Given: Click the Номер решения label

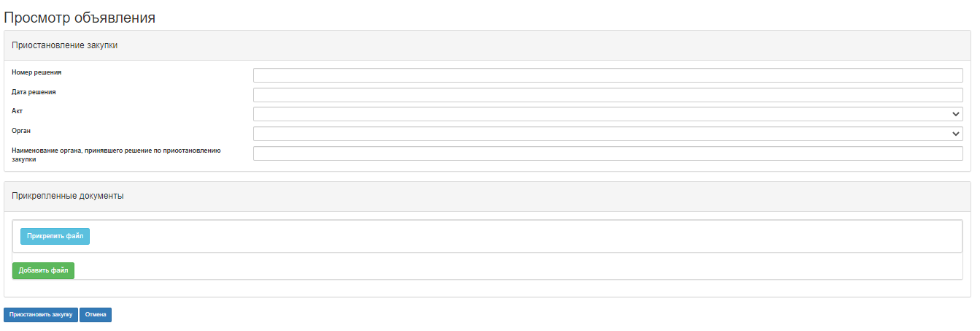Looking at the screenshot, I should click(36, 72).
